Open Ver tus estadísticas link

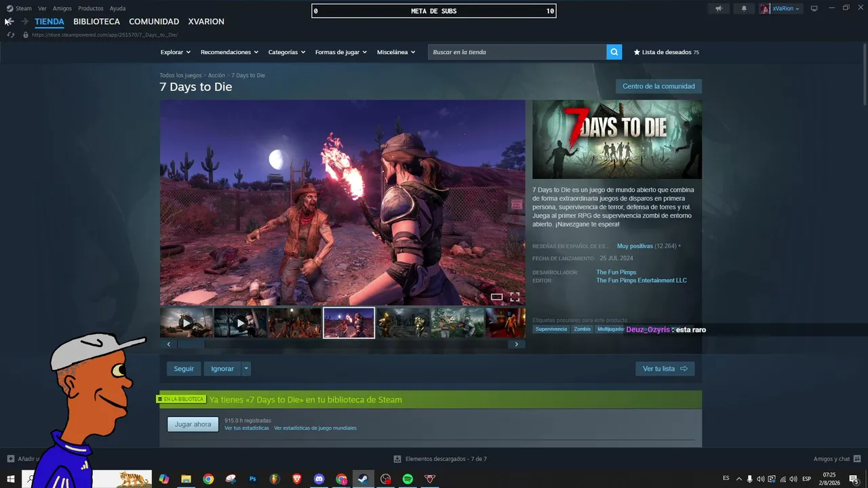point(247,428)
